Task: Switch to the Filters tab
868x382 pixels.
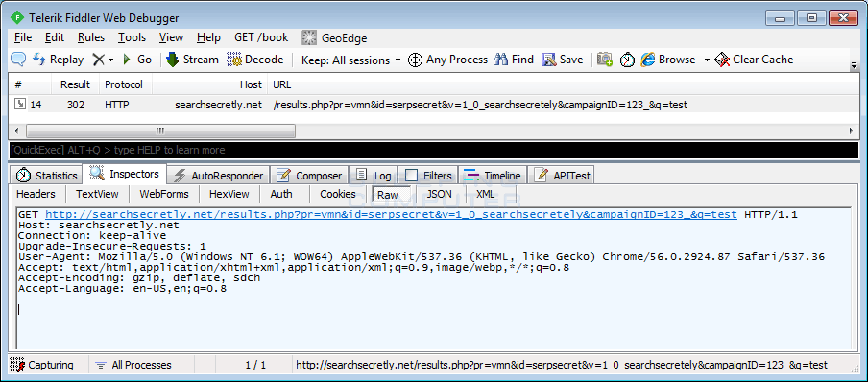Action: [x=428, y=176]
